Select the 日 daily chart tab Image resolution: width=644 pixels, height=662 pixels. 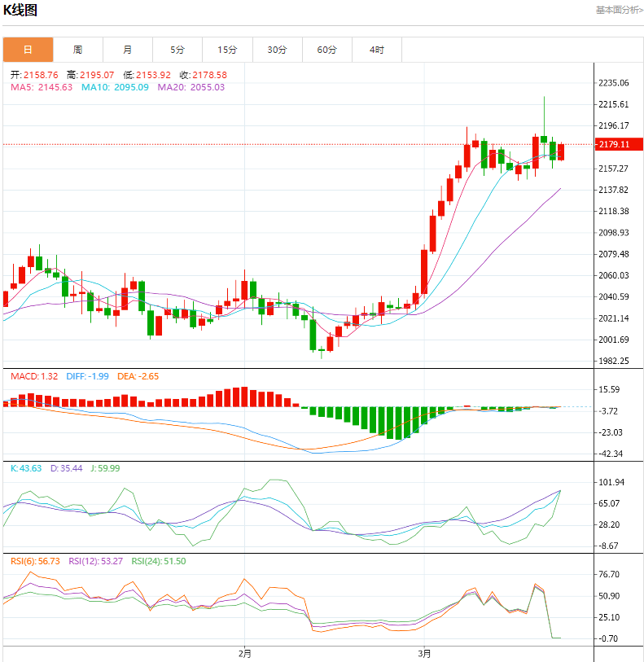28,50
